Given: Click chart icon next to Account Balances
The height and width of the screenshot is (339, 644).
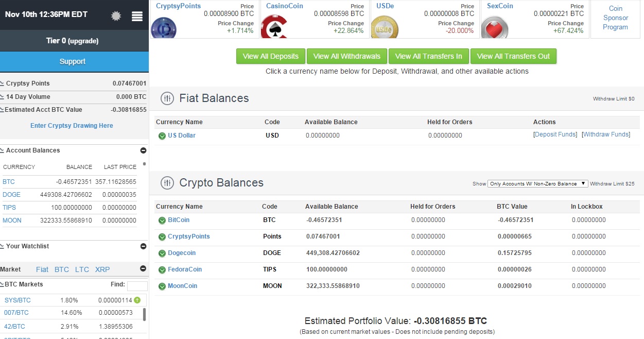Looking at the screenshot, I should [x=2, y=150].
